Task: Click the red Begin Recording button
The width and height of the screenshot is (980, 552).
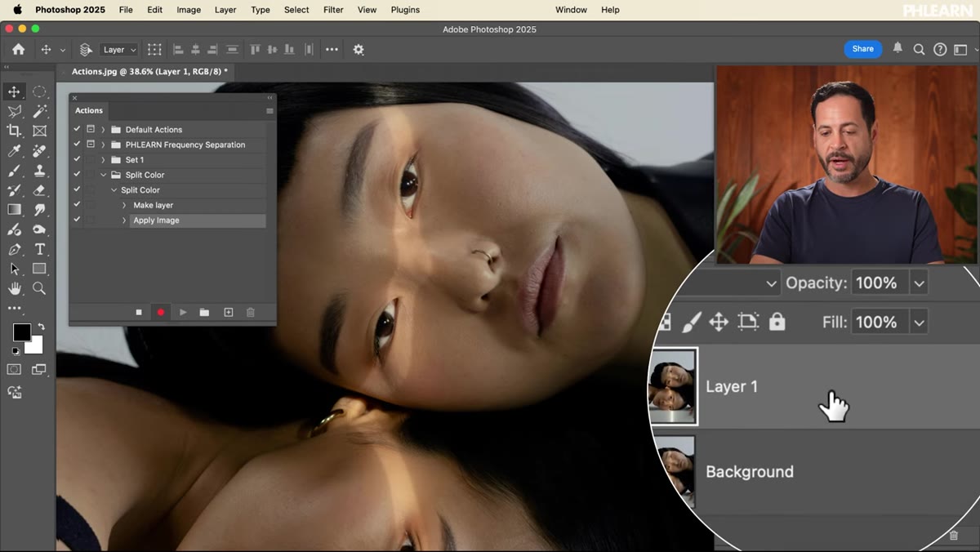Action: coord(161,312)
